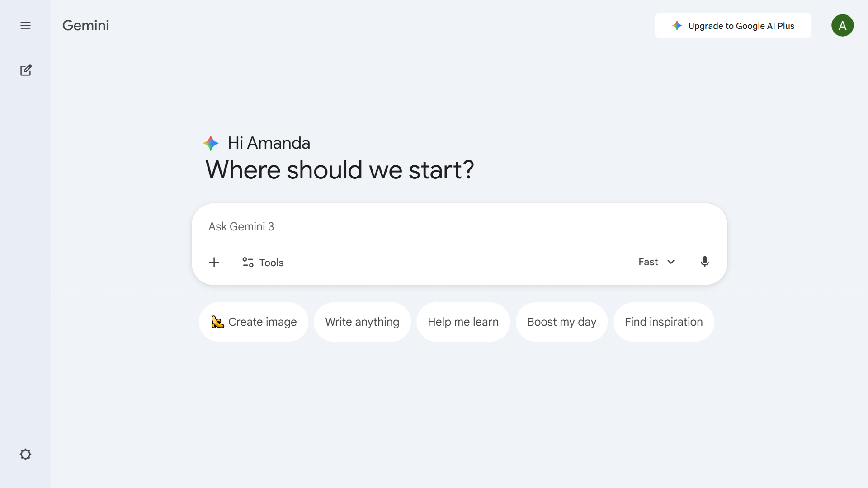Activate voice input with the microphone icon
868x488 pixels.
coord(705,262)
